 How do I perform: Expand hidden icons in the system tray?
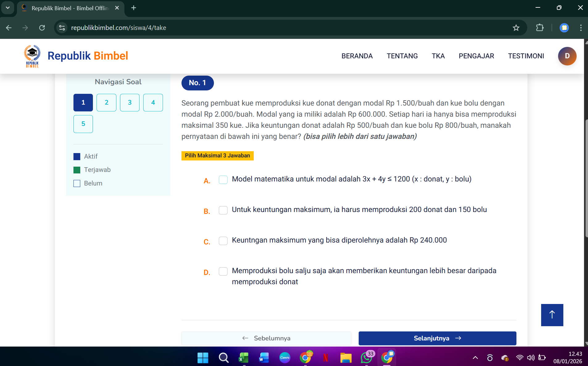click(x=474, y=358)
